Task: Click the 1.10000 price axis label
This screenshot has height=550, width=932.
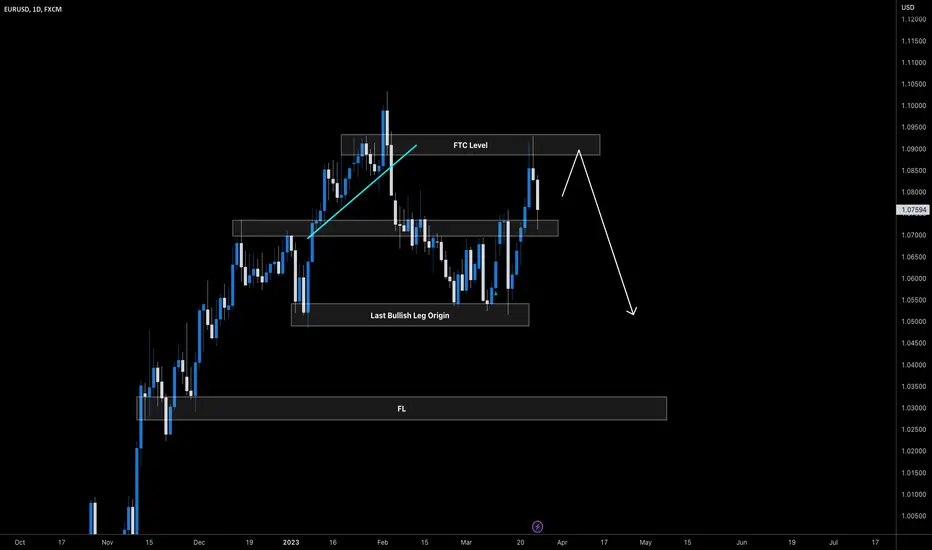Action: [x=914, y=106]
